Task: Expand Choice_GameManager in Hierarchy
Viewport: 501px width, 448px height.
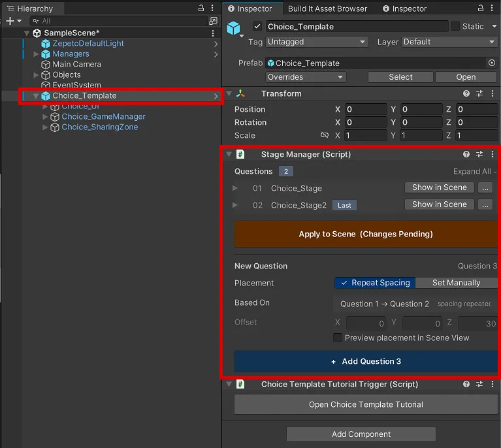Action: (45, 117)
